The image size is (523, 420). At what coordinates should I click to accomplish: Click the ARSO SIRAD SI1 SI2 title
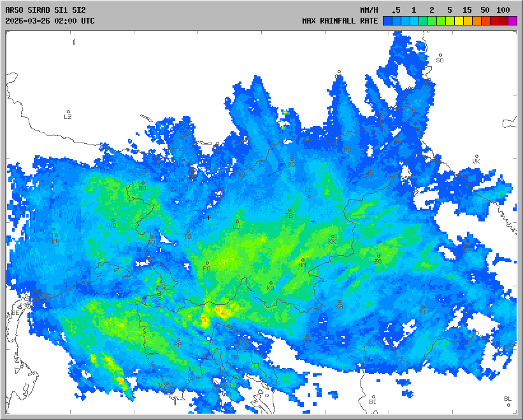[45, 10]
